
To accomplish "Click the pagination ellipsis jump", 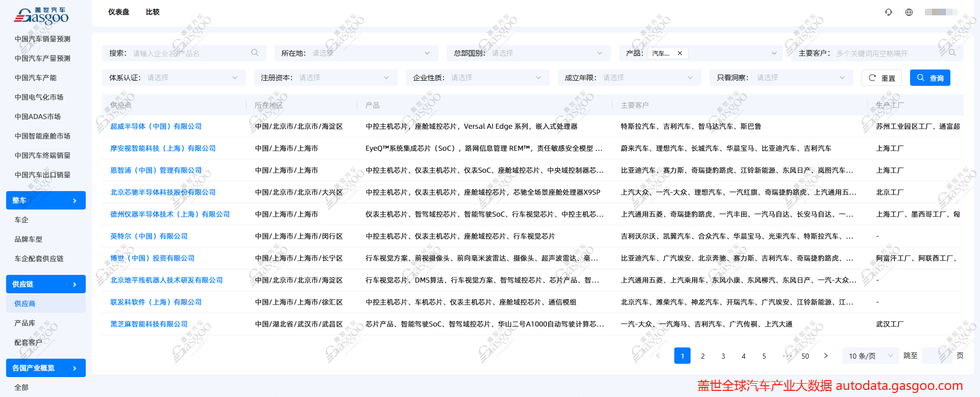I will (787, 356).
